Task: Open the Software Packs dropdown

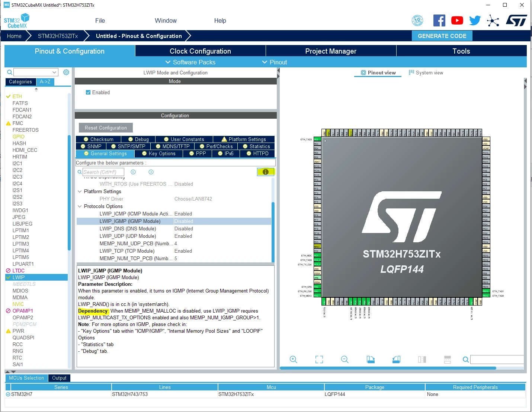Action: 190,62
